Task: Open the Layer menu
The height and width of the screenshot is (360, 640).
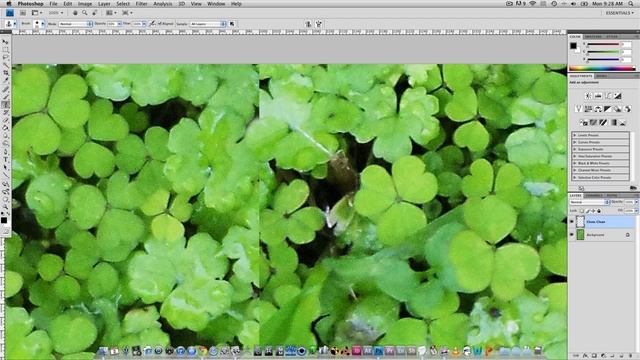Action: pyautogui.click(x=104, y=4)
